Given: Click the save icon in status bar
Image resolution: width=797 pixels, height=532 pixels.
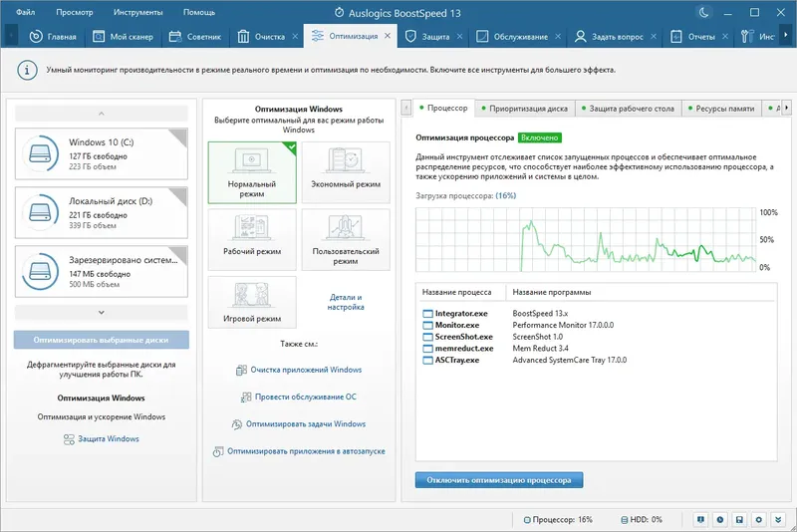Looking at the screenshot, I should tap(739, 519).
